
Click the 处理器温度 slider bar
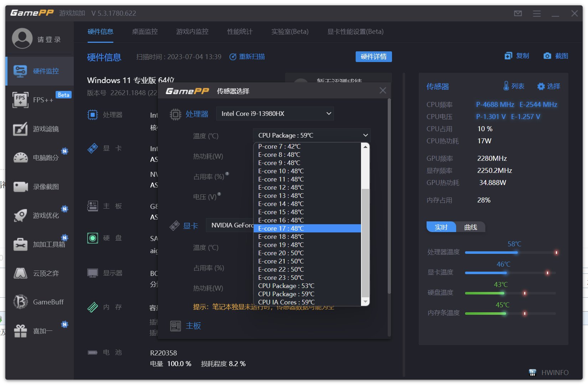tap(510, 252)
